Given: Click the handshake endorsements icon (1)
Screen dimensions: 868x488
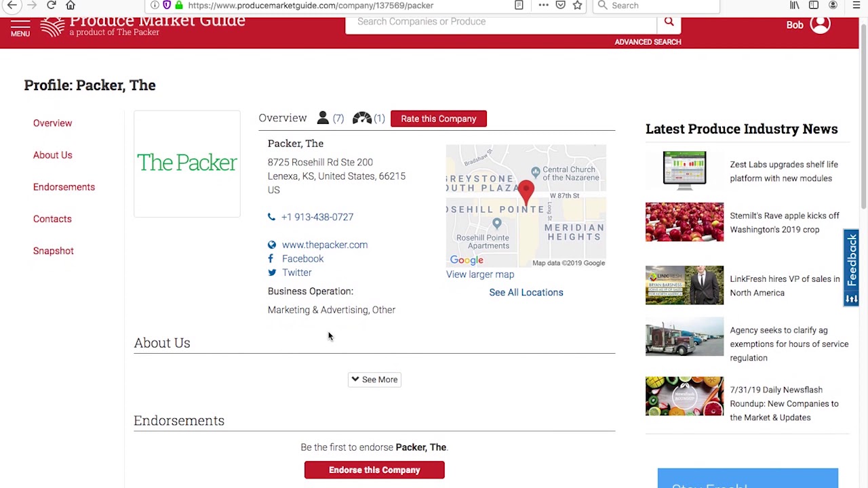Looking at the screenshot, I should tap(361, 118).
